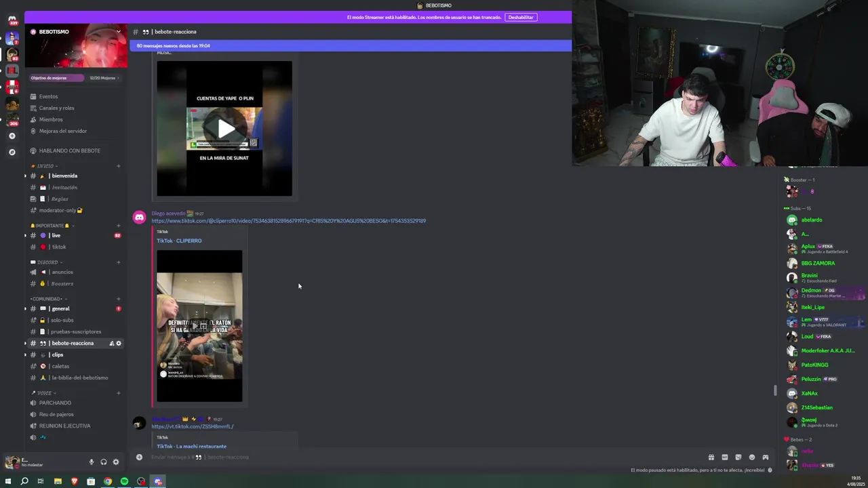Create invite for bebote-reacciona channel
The image size is (868, 488).
[111, 343]
